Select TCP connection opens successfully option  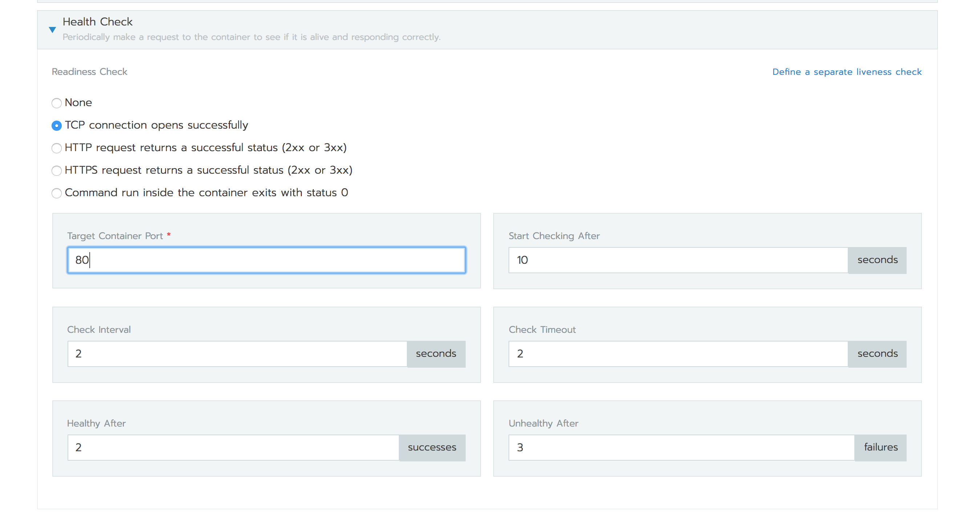[56, 125]
